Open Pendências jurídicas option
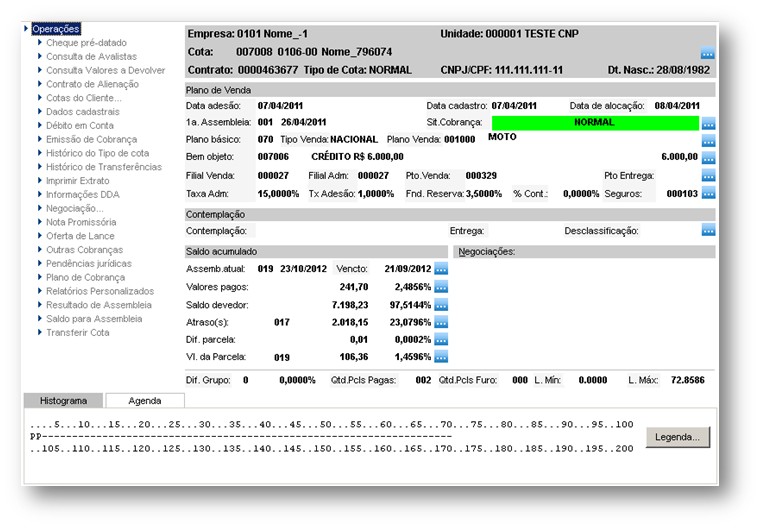 click(89, 264)
